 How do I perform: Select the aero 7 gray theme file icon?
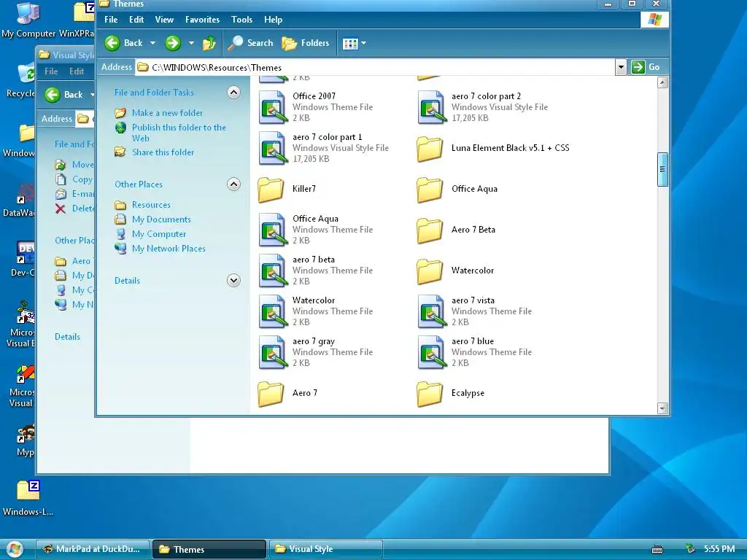tap(273, 353)
